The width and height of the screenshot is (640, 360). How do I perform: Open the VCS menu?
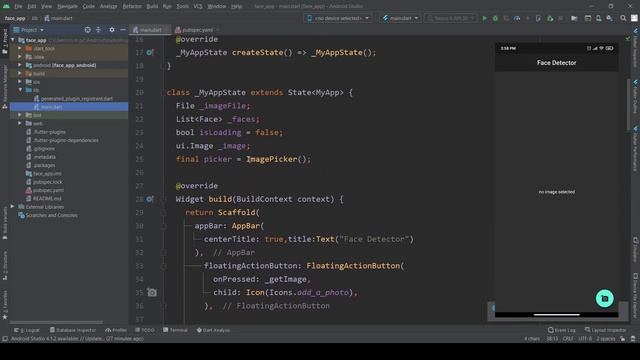click(198, 7)
